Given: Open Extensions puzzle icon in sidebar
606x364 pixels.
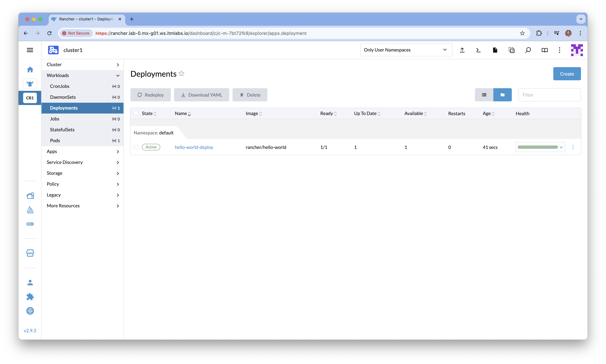Looking at the screenshot, I should pyautogui.click(x=30, y=297).
